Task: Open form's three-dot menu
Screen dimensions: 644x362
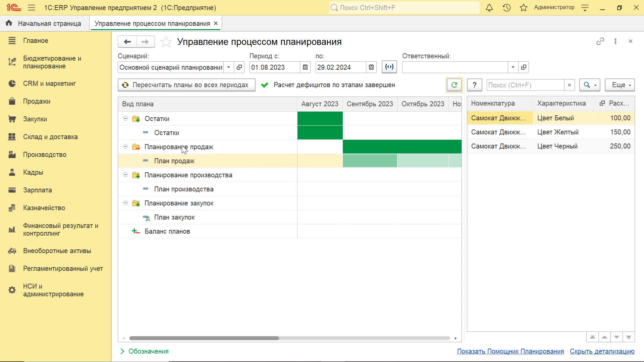Action: (615, 41)
